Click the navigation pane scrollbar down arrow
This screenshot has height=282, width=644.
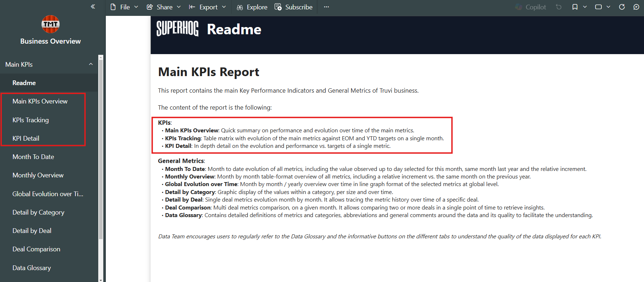[101, 279]
